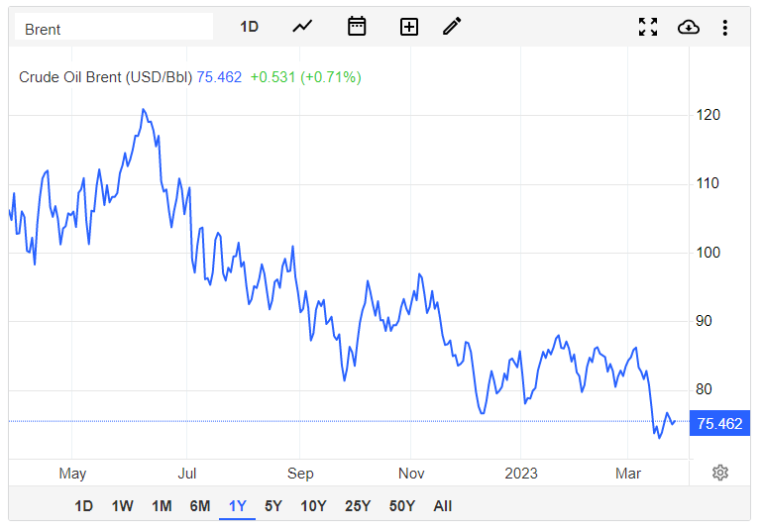Click the 75.462 price value in legend
The width and height of the screenshot is (762, 532).
click(x=219, y=77)
